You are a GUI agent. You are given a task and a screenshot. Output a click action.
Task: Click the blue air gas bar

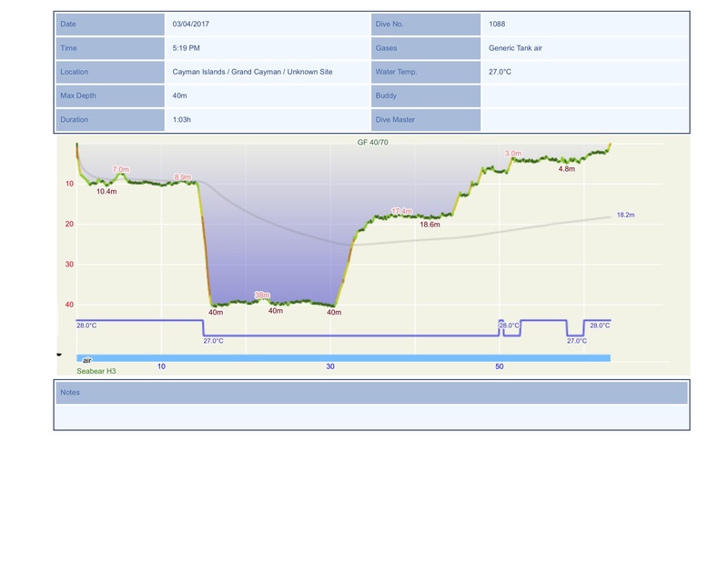click(x=343, y=358)
